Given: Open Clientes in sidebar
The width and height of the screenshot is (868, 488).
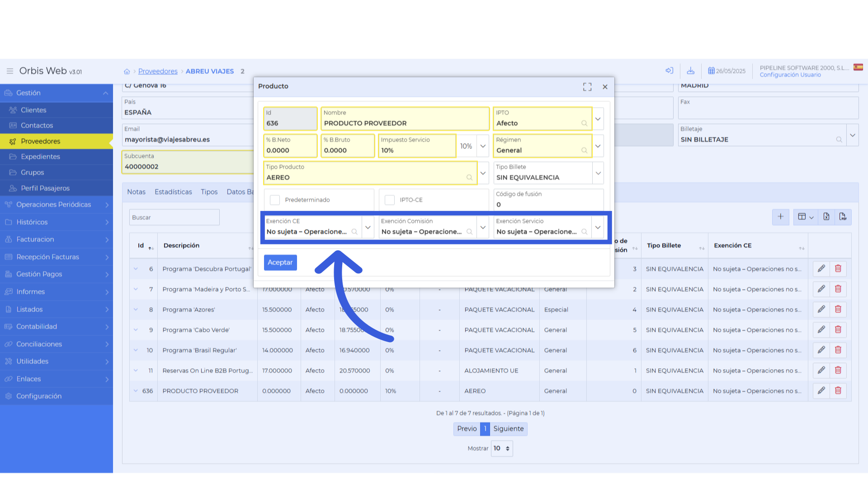Looking at the screenshot, I should [57, 110].
